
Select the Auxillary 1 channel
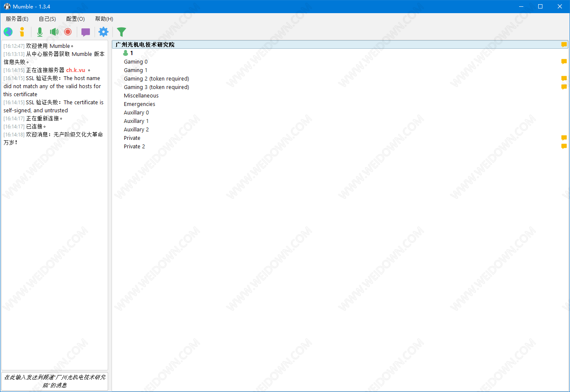tap(136, 121)
